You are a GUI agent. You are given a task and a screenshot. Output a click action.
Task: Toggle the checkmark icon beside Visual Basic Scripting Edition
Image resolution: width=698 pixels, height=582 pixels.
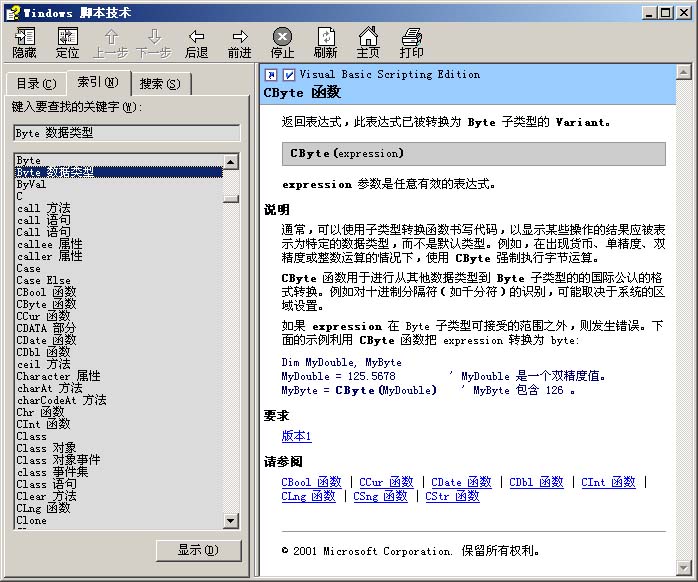coord(289,75)
